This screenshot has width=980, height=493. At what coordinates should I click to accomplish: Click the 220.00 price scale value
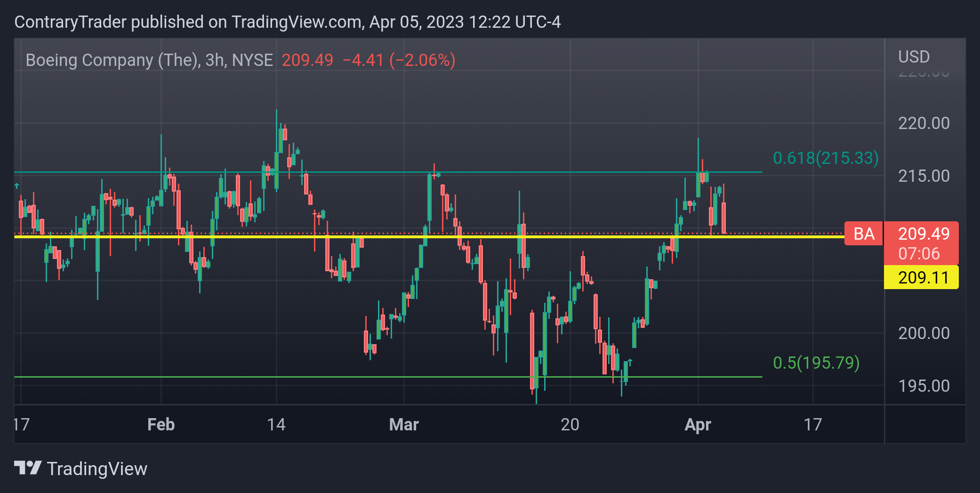click(x=924, y=123)
